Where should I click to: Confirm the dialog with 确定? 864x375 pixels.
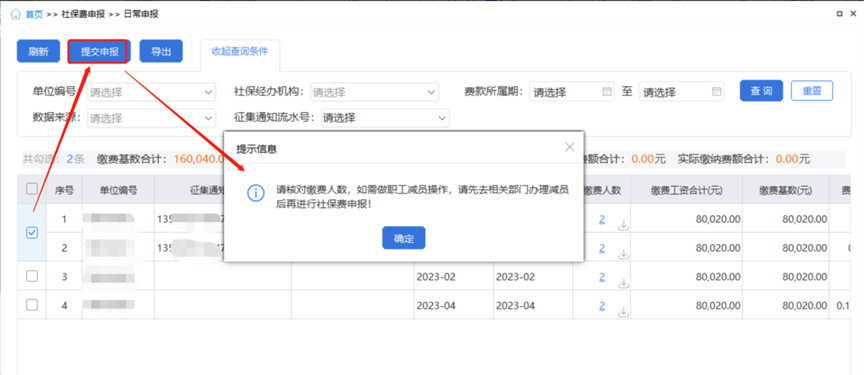click(404, 238)
